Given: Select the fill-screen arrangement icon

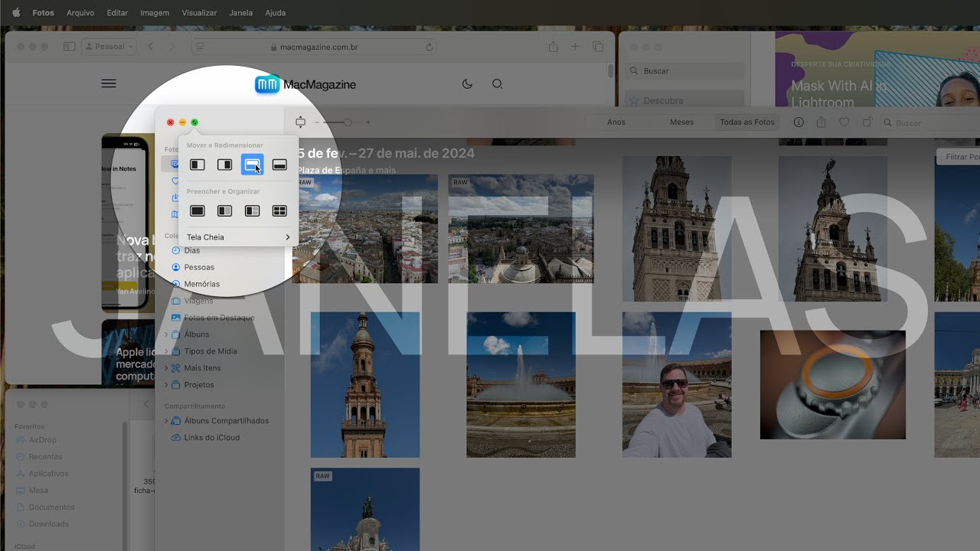Looking at the screenshot, I should coord(198,211).
